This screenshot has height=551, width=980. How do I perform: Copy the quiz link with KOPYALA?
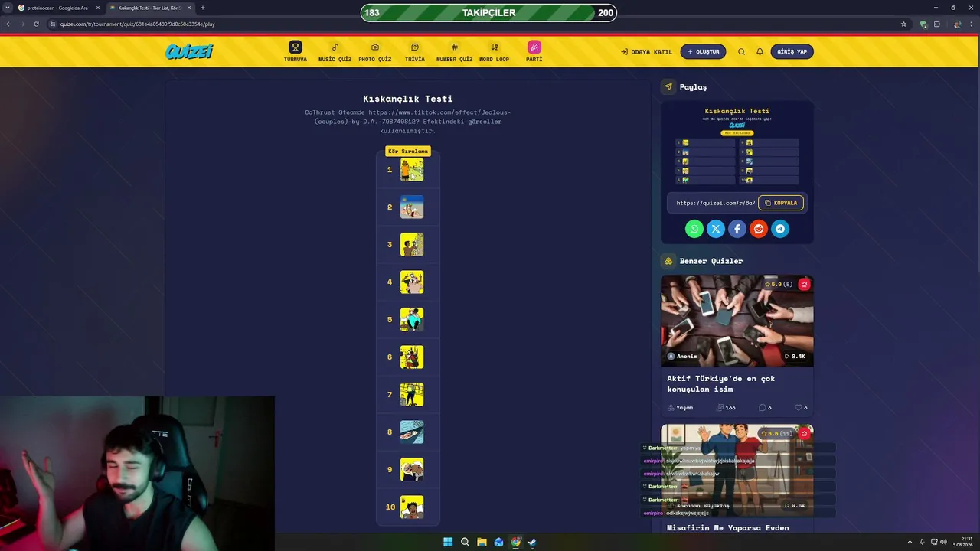click(x=781, y=203)
